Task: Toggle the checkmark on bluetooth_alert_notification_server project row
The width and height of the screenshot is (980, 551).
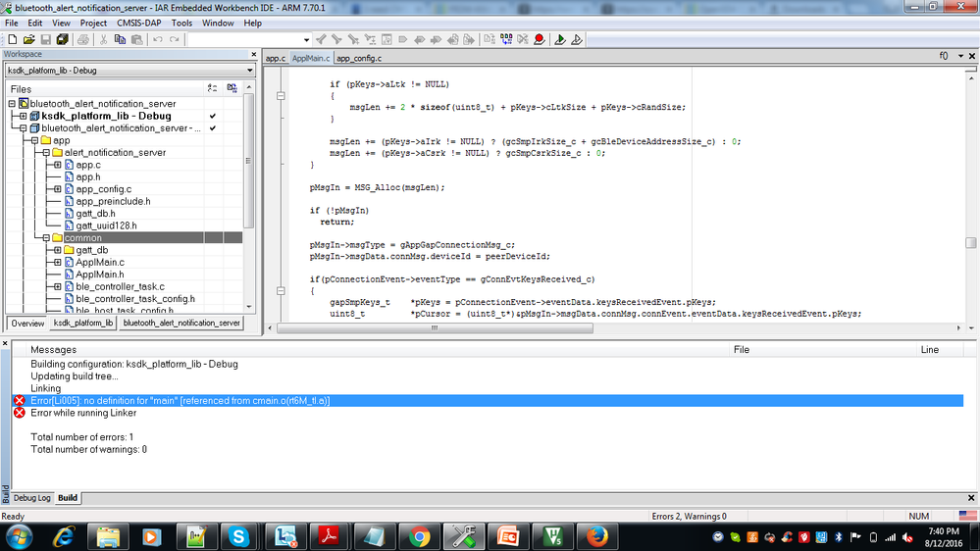Action: point(213,128)
